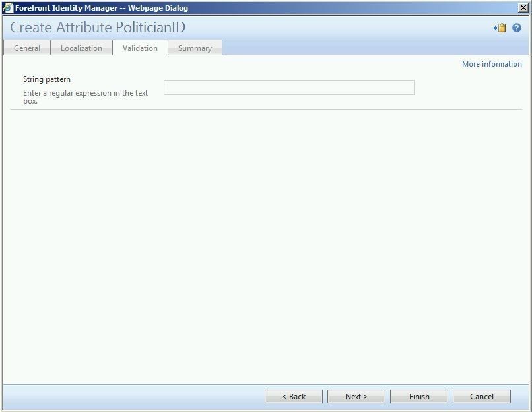Advance with the Next button
The image size is (532, 412).
[x=356, y=396]
